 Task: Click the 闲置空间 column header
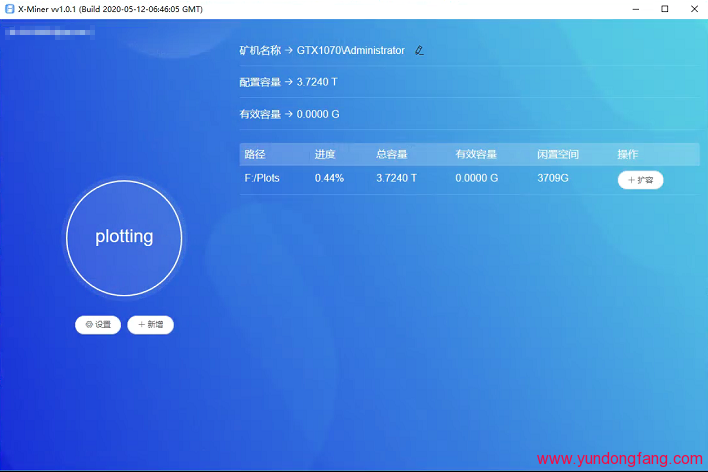[558, 155]
